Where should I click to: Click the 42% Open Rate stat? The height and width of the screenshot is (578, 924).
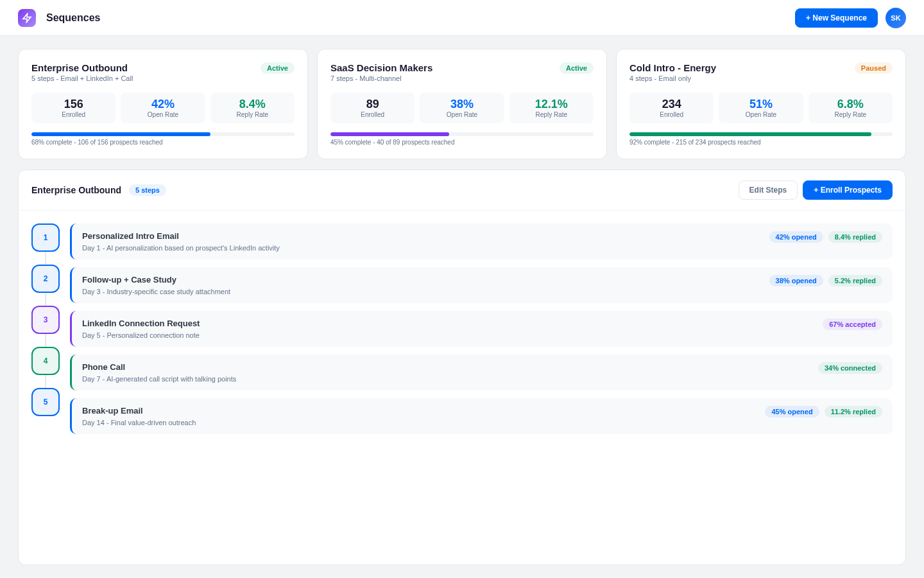click(163, 108)
